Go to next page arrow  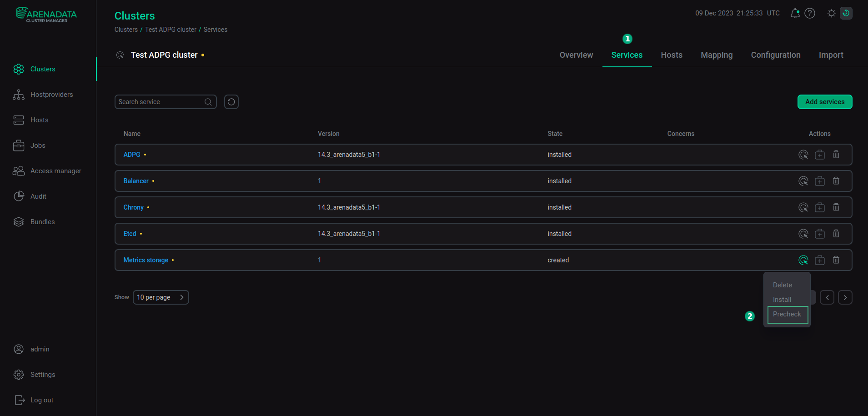tap(845, 297)
